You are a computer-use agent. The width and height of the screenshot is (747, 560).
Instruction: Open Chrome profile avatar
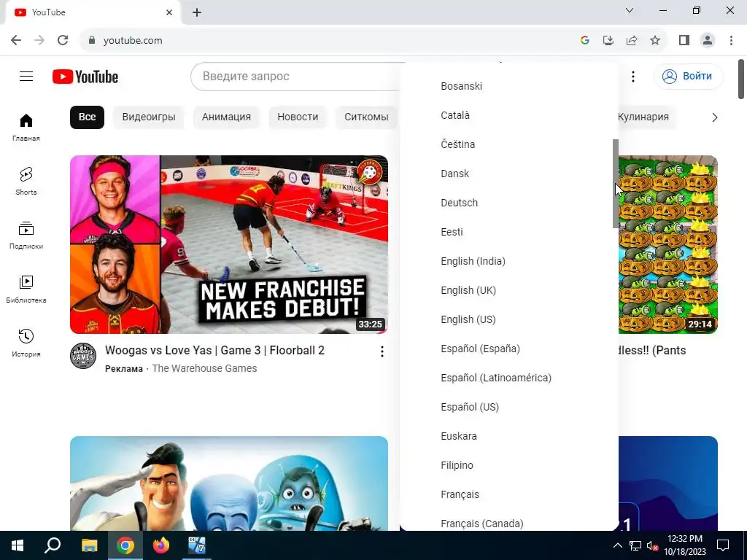[708, 41]
